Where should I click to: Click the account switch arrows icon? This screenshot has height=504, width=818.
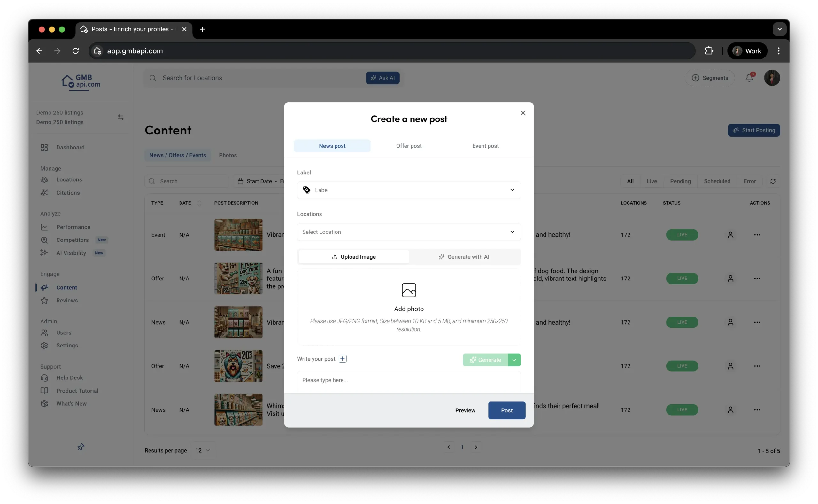(x=121, y=117)
